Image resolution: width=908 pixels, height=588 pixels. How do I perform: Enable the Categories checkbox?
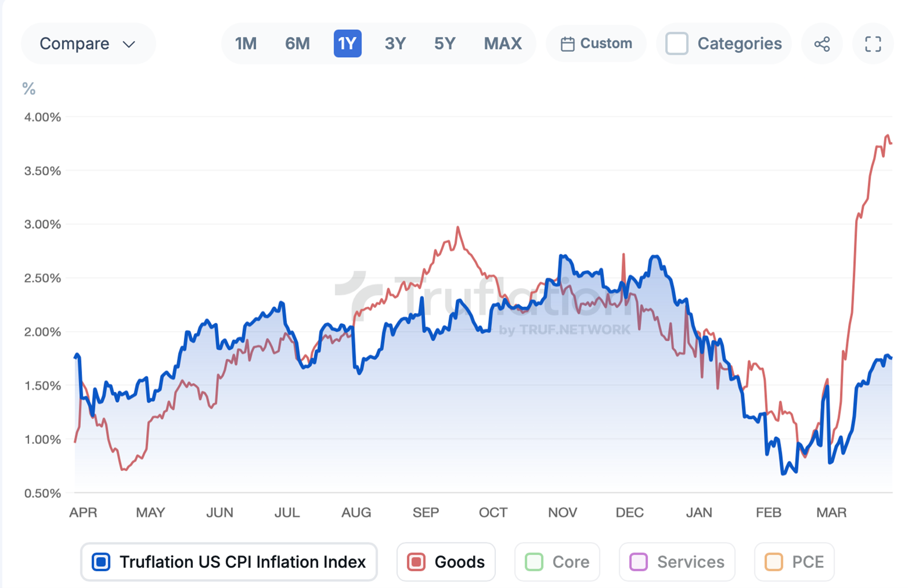[677, 44]
